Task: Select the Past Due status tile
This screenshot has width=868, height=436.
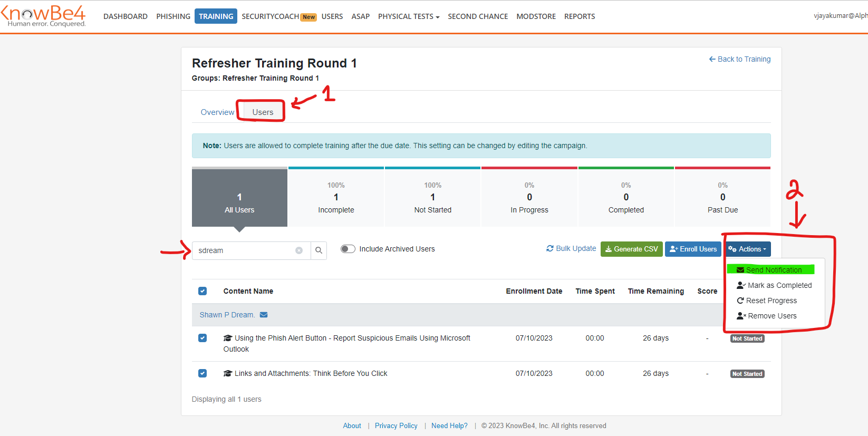Action: tap(722, 197)
